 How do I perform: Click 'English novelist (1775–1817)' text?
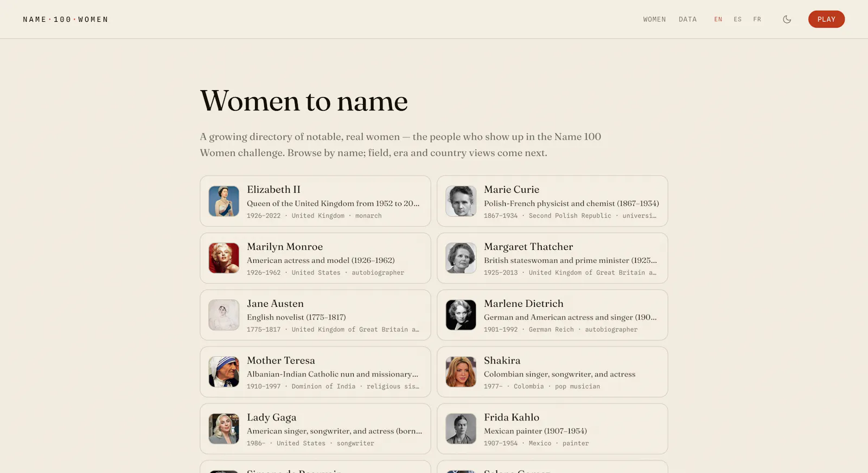(296, 317)
